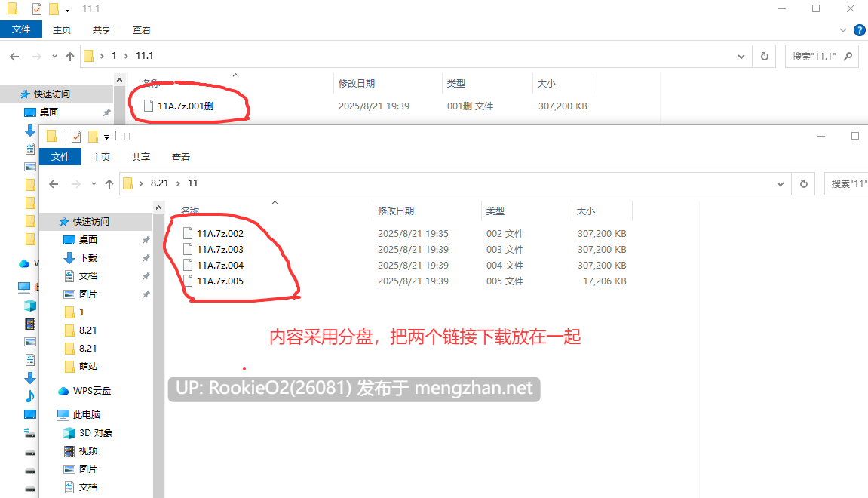The width and height of the screenshot is (868, 498).
Task: Select file 11A.7z.004
Action: tap(220, 266)
